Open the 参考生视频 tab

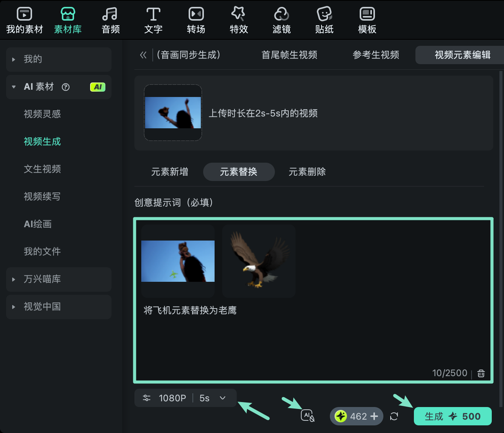click(x=376, y=55)
